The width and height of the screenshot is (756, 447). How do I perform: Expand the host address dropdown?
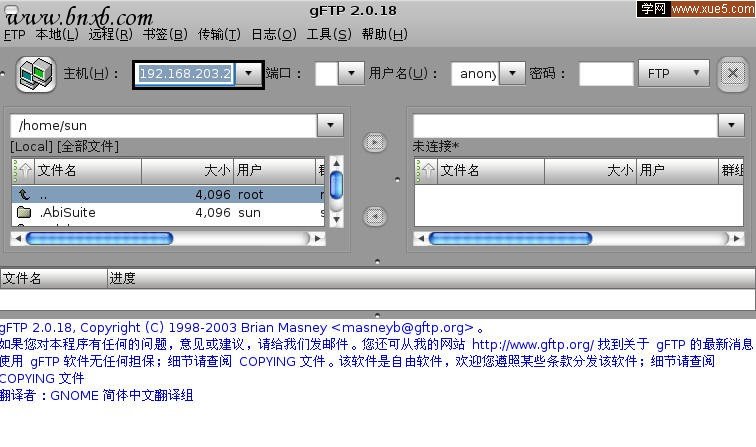[248, 73]
